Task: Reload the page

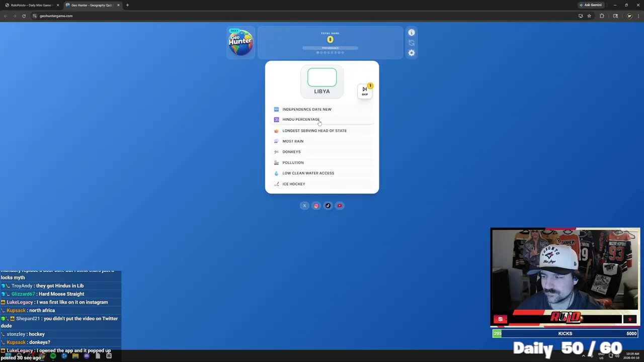Action: point(24,16)
